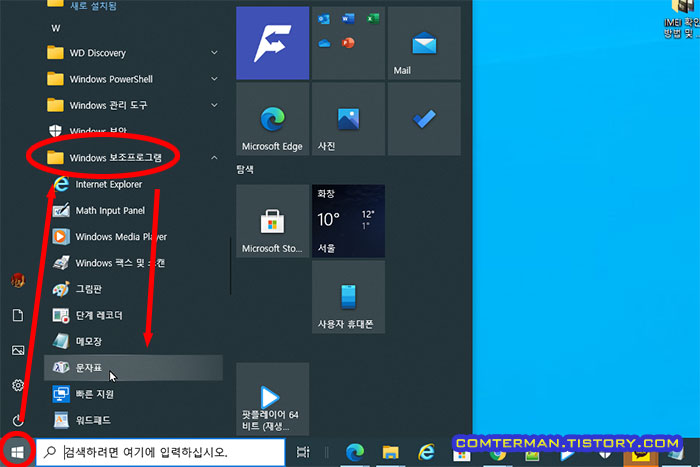The height and width of the screenshot is (467, 700).
Task: Open the IMEI desktop folder icon
Action: click(682, 20)
